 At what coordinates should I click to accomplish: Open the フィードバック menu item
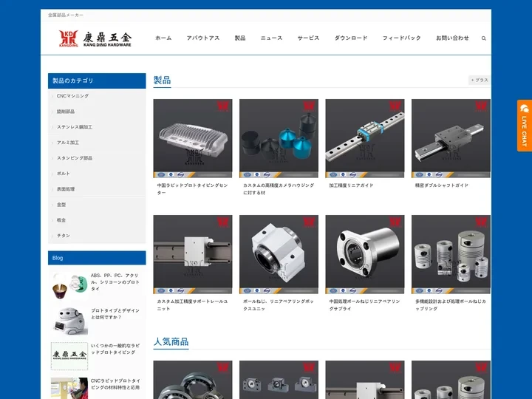402,38
